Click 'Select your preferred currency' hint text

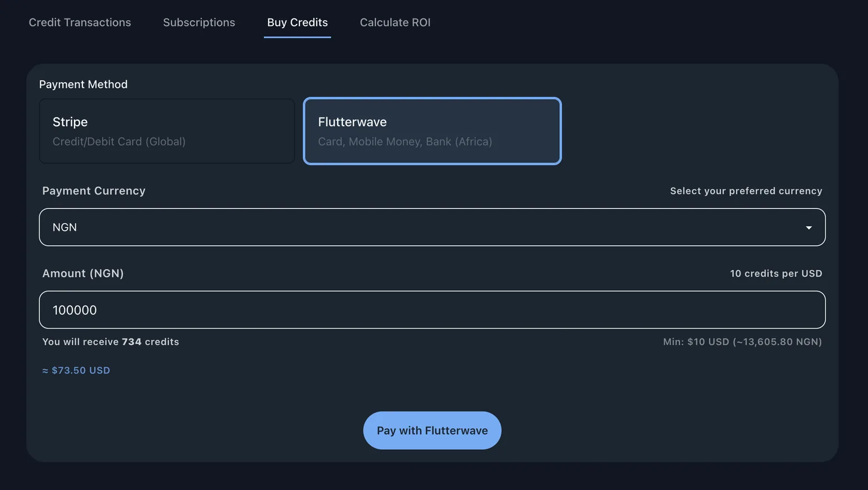pyautogui.click(x=746, y=191)
